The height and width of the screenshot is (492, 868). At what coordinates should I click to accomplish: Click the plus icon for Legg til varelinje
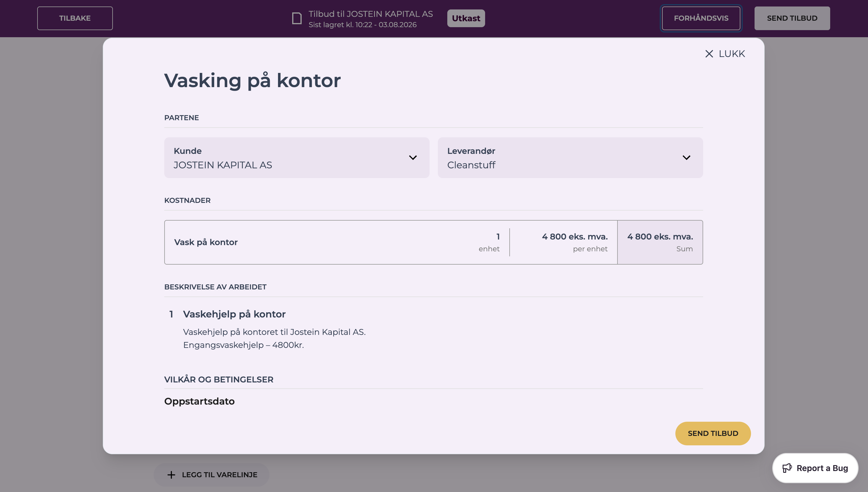[x=171, y=475]
